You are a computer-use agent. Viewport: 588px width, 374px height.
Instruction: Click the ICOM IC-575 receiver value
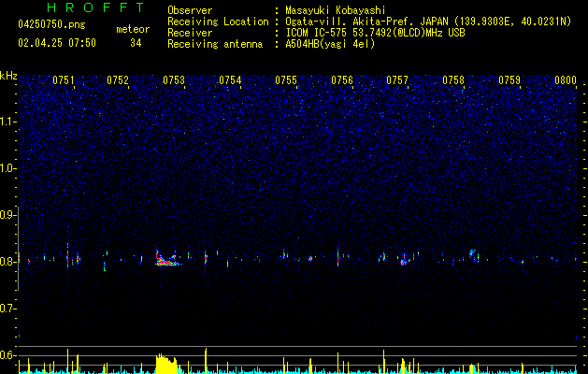(x=375, y=33)
